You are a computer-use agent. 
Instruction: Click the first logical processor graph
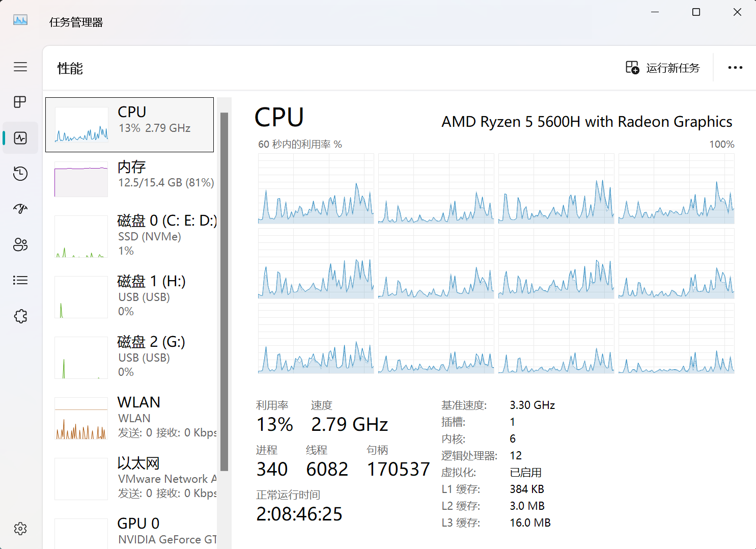(316, 189)
